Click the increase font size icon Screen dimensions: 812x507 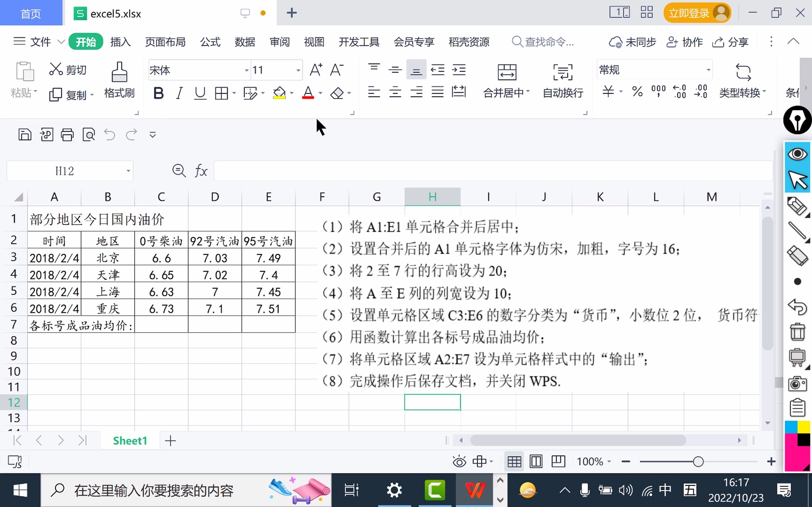[x=316, y=70]
